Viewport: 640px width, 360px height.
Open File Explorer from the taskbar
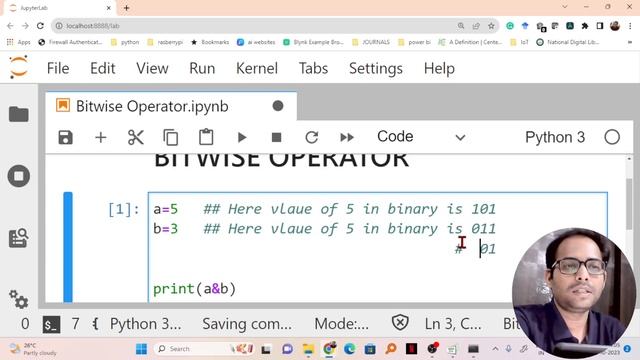click(308, 349)
